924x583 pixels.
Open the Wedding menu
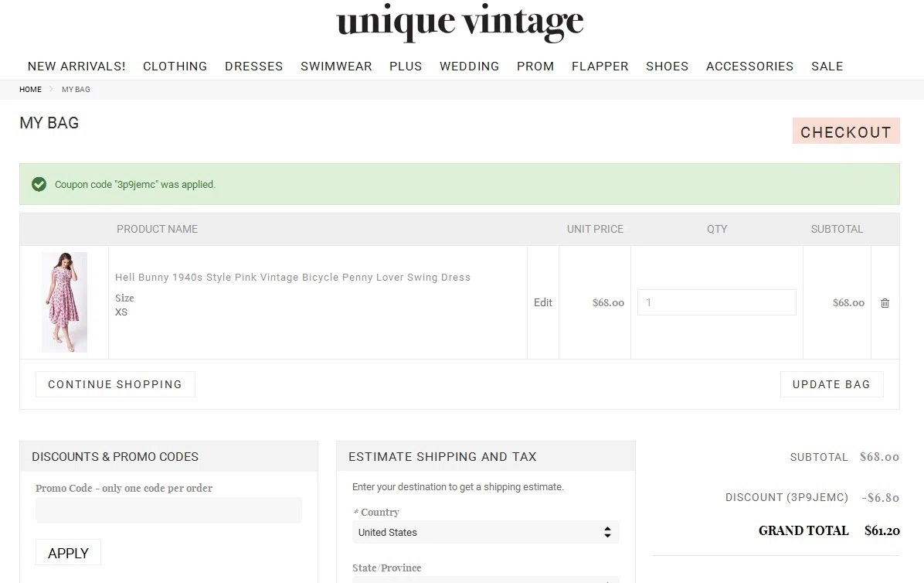[470, 66]
